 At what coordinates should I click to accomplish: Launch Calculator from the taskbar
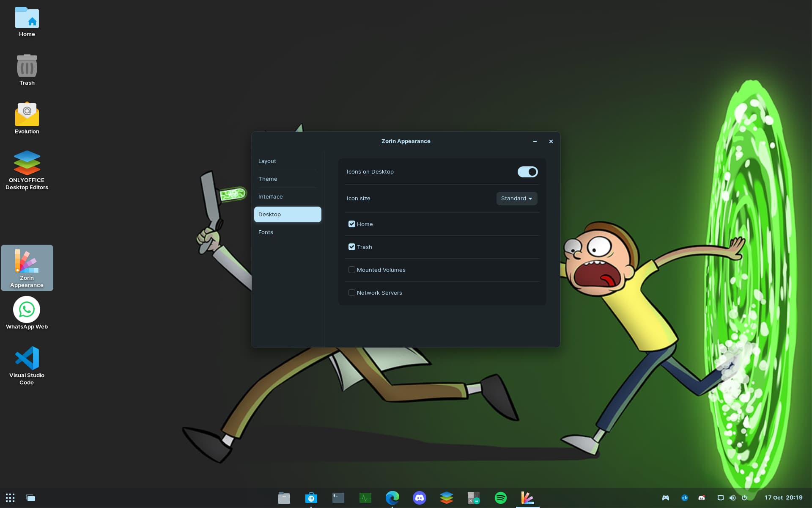point(474,498)
